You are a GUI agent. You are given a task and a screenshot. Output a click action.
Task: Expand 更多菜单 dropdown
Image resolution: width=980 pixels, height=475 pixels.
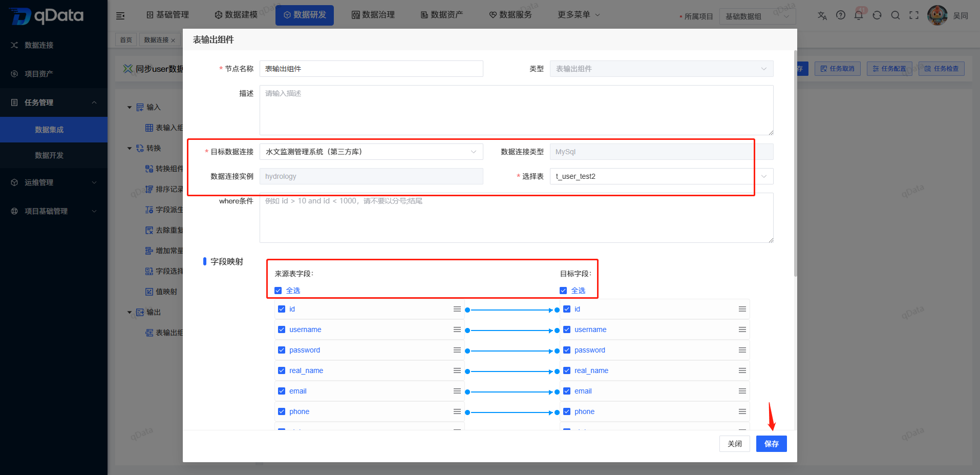coord(579,15)
